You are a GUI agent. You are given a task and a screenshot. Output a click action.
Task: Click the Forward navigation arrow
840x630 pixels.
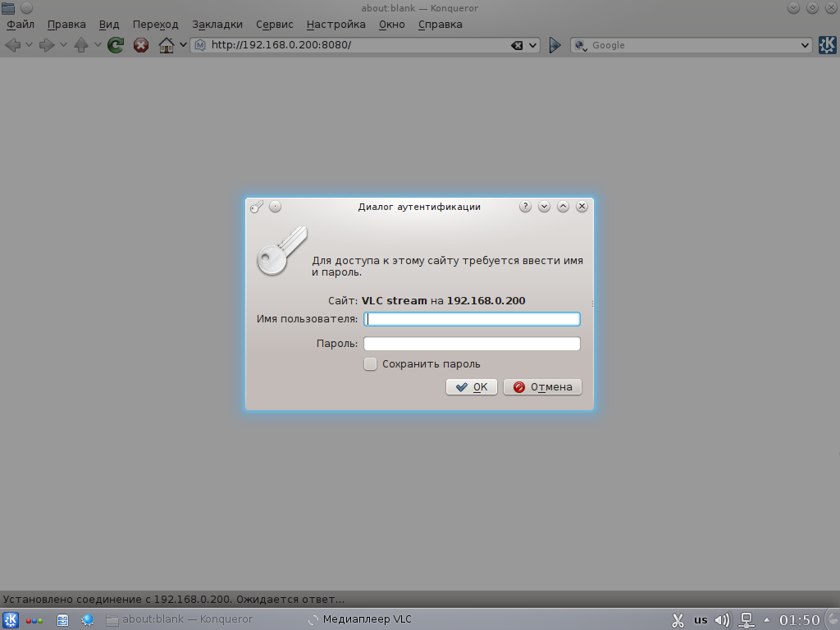point(47,45)
